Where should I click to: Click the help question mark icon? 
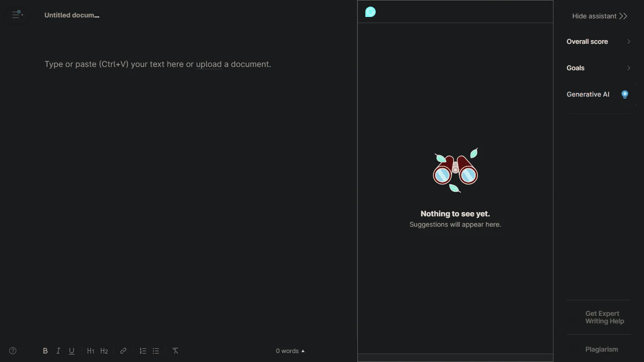point(13,351)
